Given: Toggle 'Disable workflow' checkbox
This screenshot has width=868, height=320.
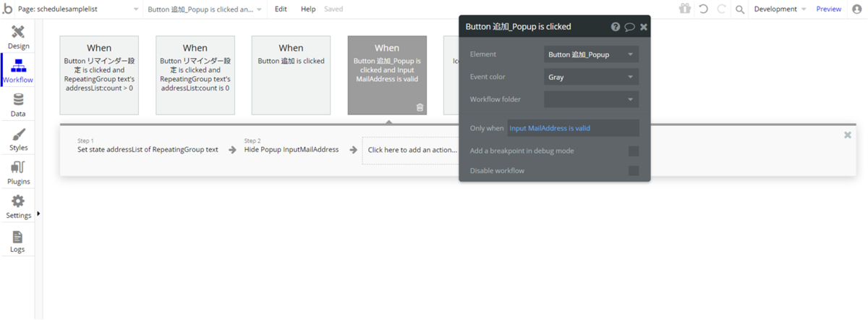Looking at the screenshot, I should pyautogui.click(x=634, y=171).
